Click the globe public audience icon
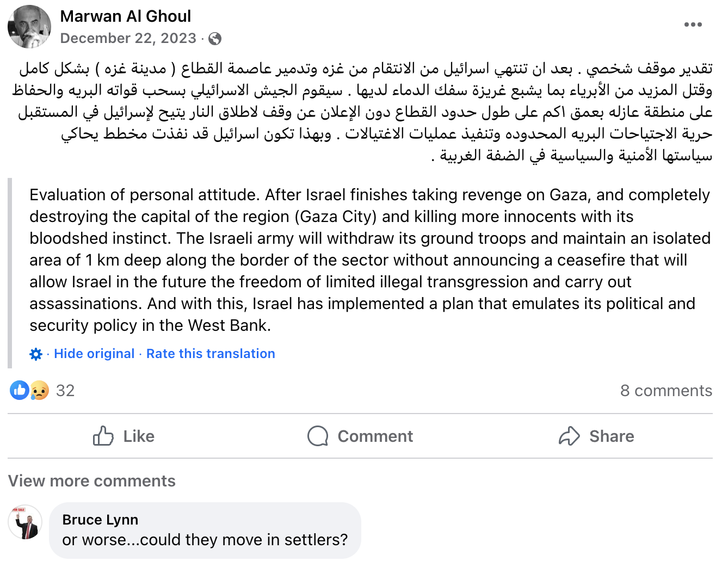This screenshot has height=561, width=728. (215, 39)
